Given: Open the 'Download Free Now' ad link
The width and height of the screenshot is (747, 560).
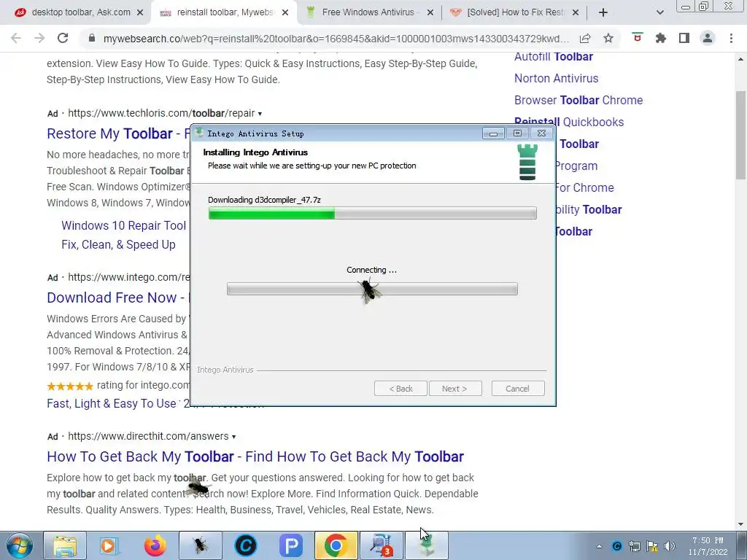Looking at the screenshot, I should coord(118,297).
